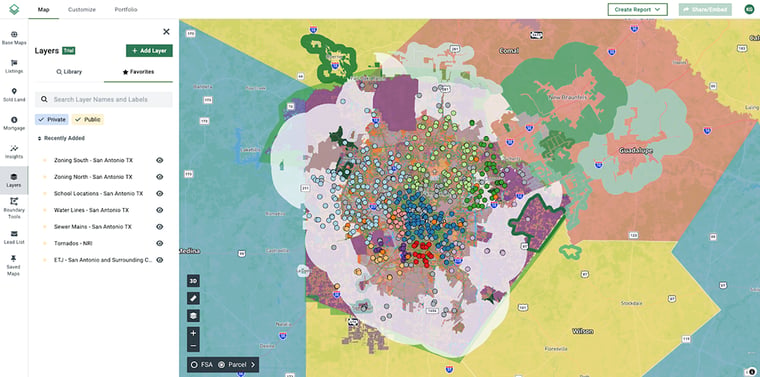Toggle 3D map view
This screenshot has height=377, width=760.
pyautogui.click(x=193, y=281)
